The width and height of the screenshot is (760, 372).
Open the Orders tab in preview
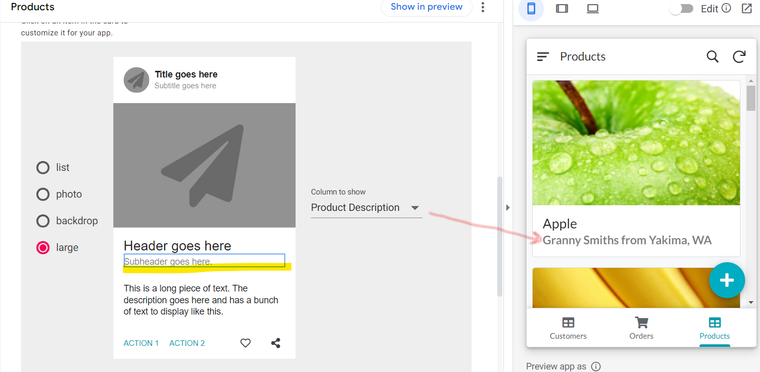click(641, 328)
